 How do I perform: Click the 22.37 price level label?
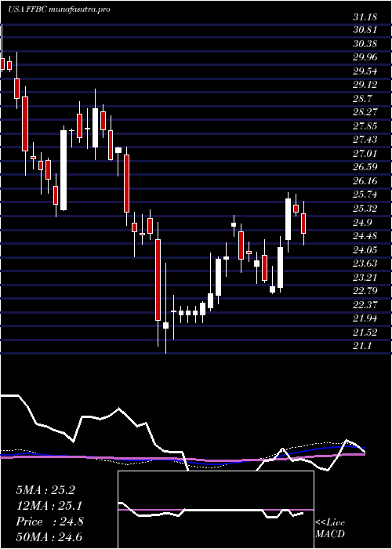(x=365, y=304)
